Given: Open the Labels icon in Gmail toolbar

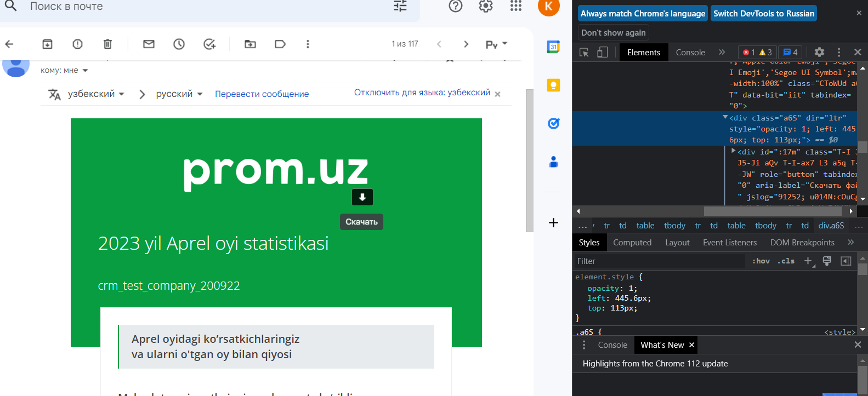Looking at the screenshot, I should 280,44.
